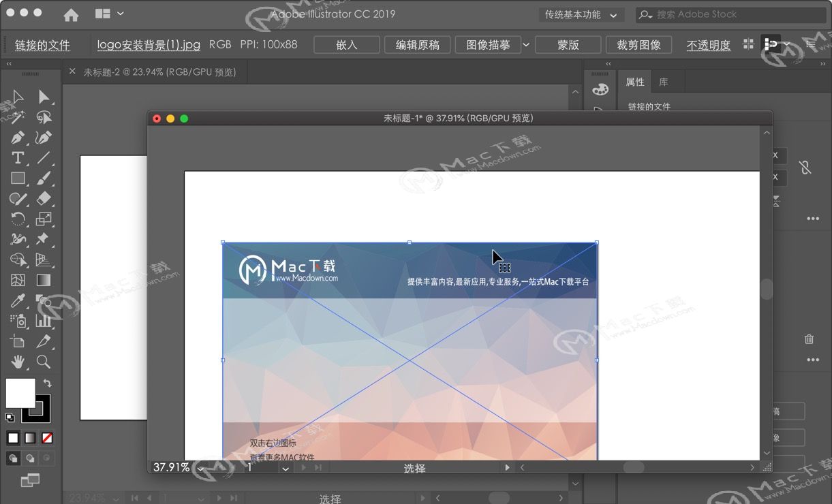The height and width of the screenshot is (504, 832).
Task: Select the Selection tool arrow
Action: [18, 97]
